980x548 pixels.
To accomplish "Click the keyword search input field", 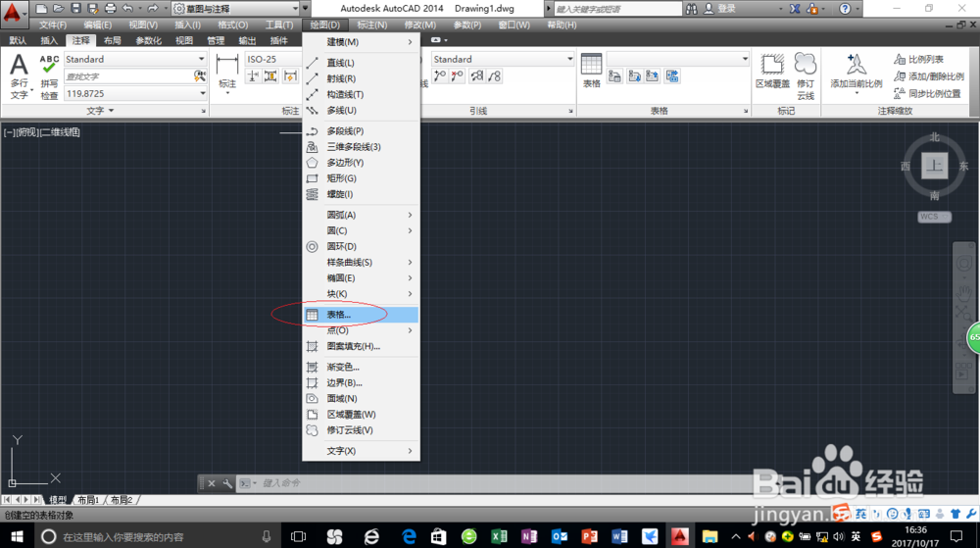I will (x=617, y=9).
